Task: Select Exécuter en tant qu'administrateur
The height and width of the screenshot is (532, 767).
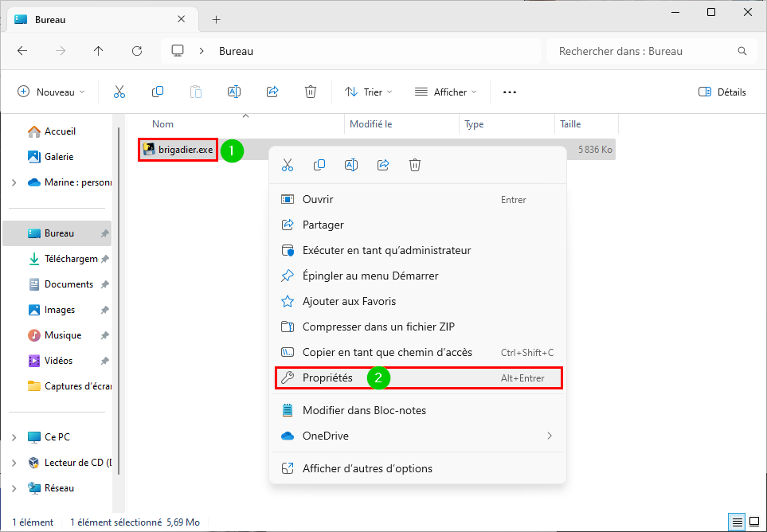Action: click(417, 250)
